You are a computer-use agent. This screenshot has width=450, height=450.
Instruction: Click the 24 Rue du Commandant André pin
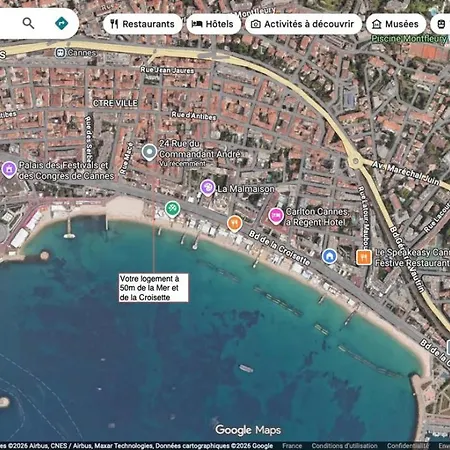click(x=149, y=152)
